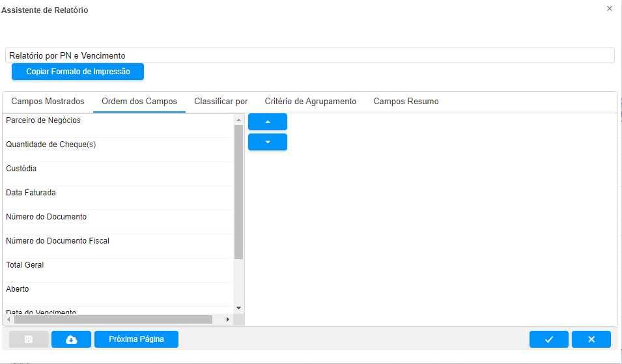Edit the report name text field
The height and width of the screenshot is (364, 622).
309,56
